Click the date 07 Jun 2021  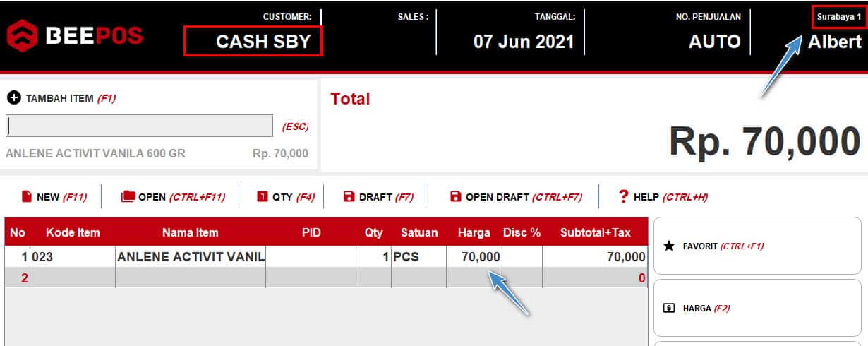(524, 41)
